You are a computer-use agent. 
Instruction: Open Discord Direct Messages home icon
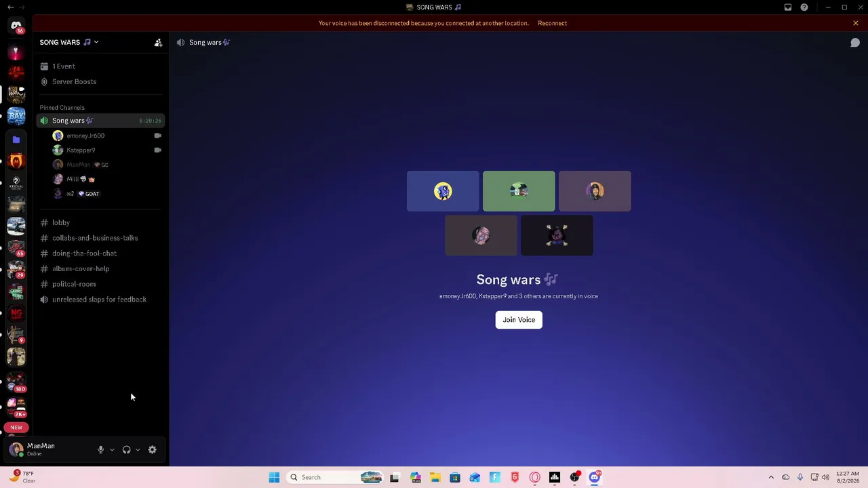[16, 26]
